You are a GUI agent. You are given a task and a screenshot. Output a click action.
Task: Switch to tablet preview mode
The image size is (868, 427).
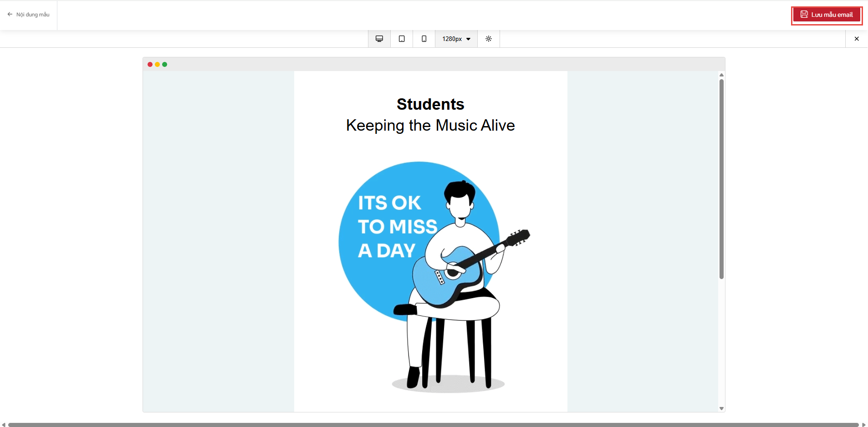[402, 39]
